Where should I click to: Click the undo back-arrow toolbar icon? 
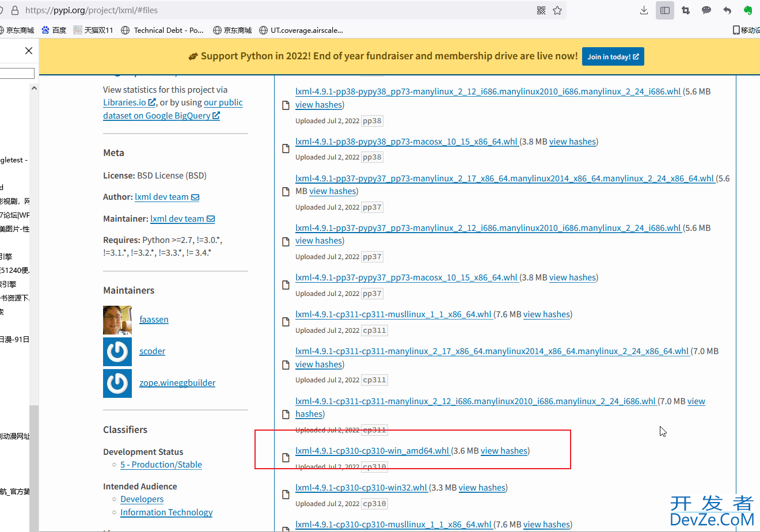point(727,10)
